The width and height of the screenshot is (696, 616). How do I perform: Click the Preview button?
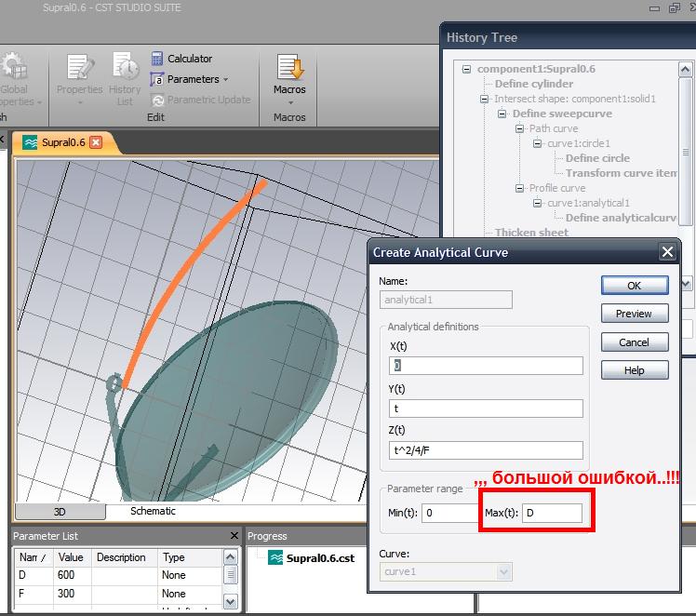[634, 314]
